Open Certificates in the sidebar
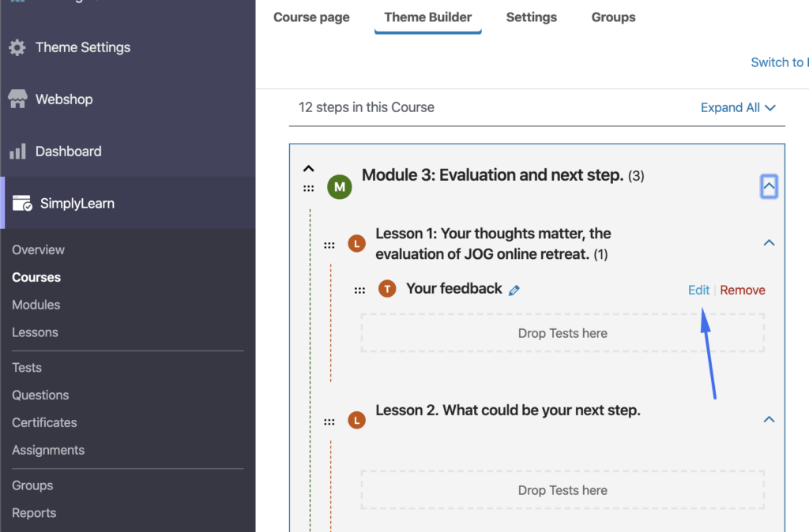The height and width of the screenshot is (532, 809). click(x=44, y=422)
